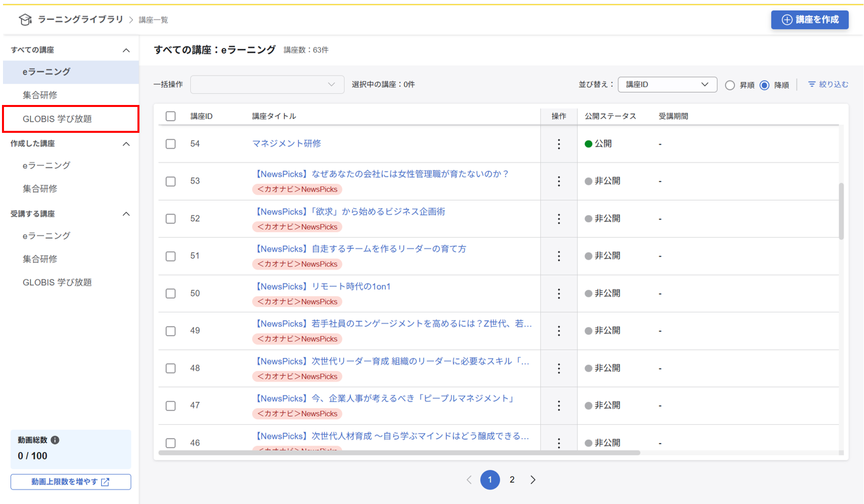Go to next page with right arrow
The image size is (864, 504).
pos(533,480)
